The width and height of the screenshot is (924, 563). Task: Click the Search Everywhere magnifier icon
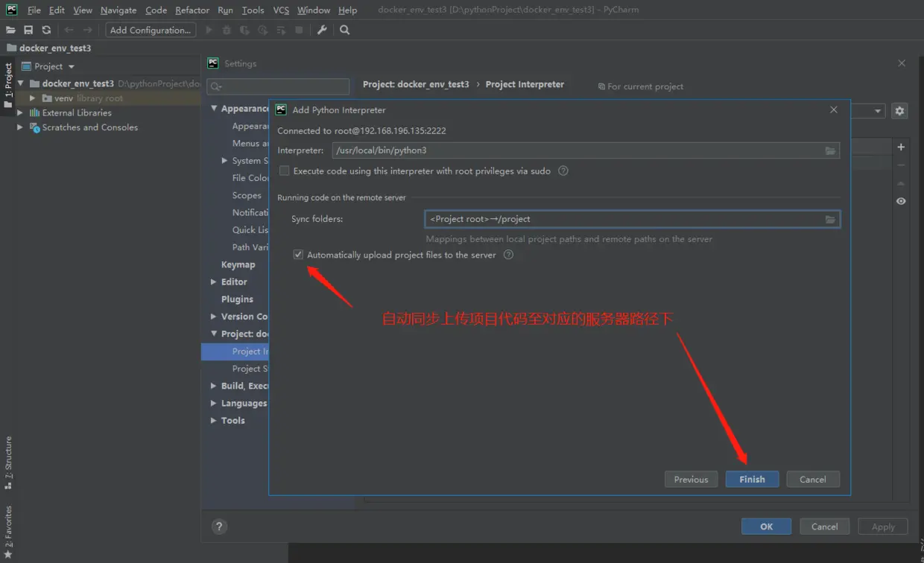click(x=344, y=30)
